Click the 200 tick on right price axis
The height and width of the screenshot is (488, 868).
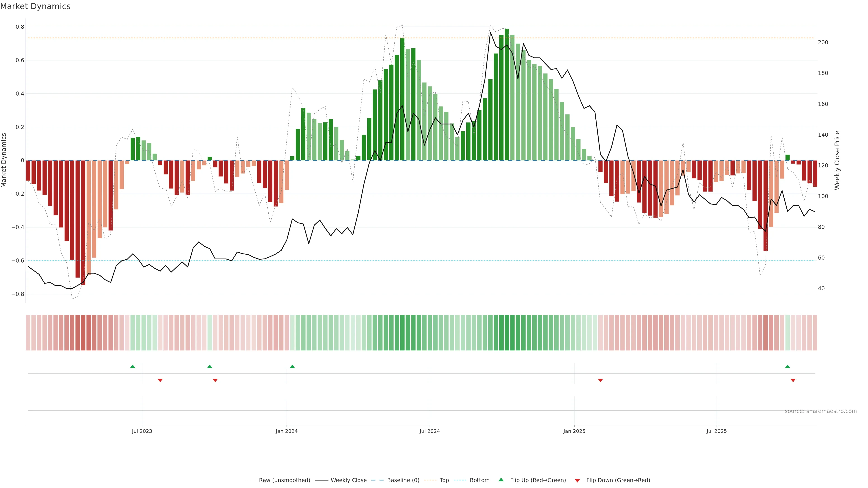pos(823,42)
